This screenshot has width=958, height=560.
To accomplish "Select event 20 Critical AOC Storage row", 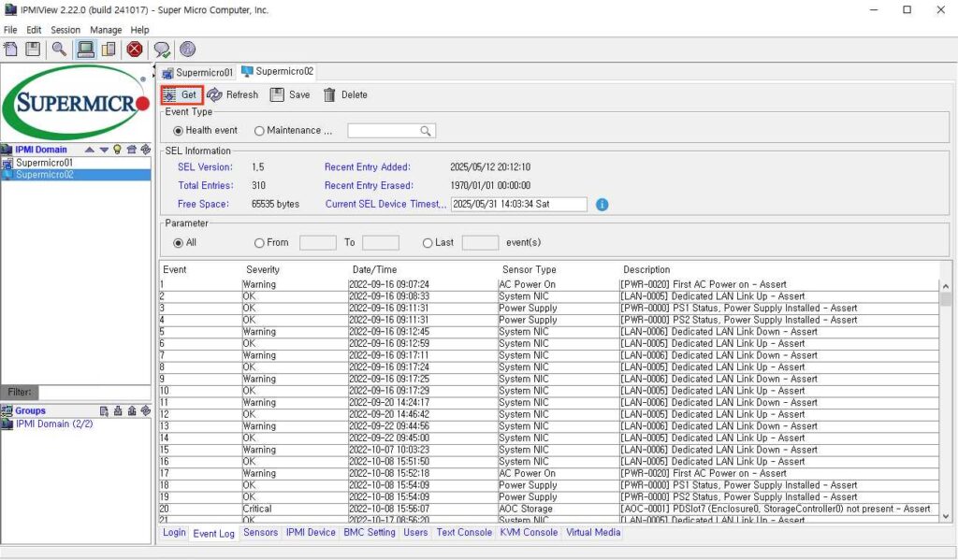I will click(548, 509).
